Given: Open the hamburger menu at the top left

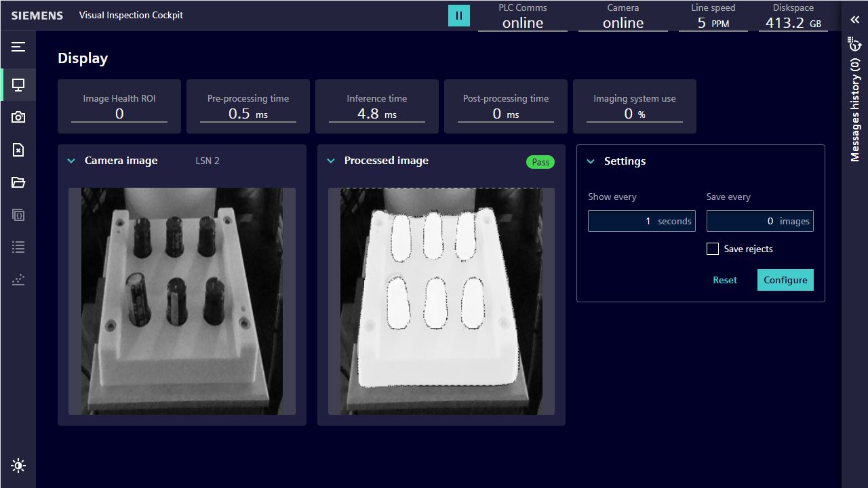Looking at the screenshot, I should coord(18,47).
